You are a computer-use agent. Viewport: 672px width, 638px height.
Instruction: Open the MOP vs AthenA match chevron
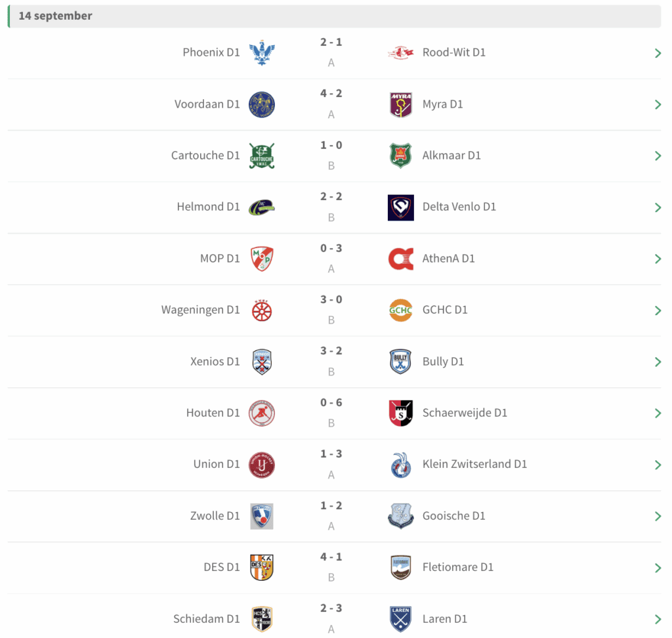point(658,259)
